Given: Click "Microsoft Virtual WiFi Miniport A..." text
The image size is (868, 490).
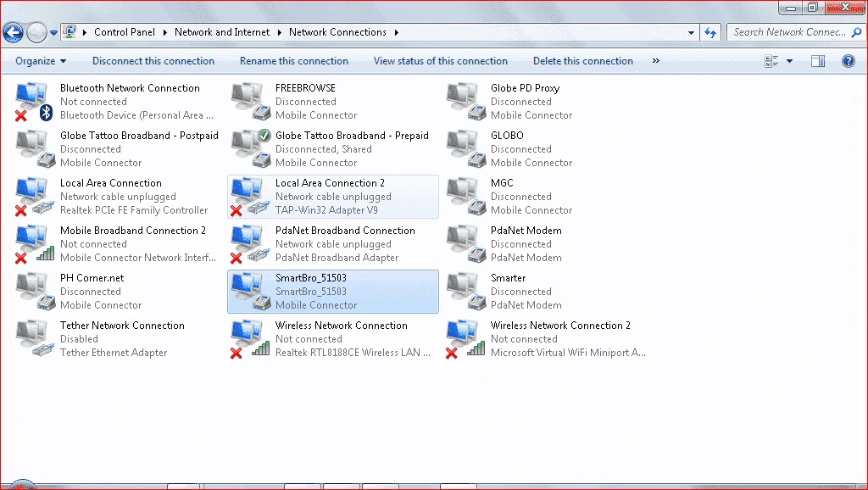Looking at the screenshot, I should click(568, 353).
